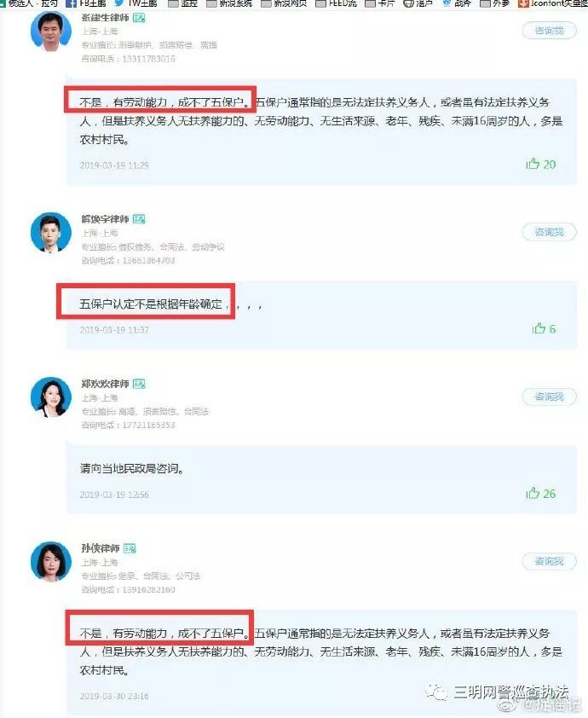View 孙侠律师 avatar photo

coord(51,561)
